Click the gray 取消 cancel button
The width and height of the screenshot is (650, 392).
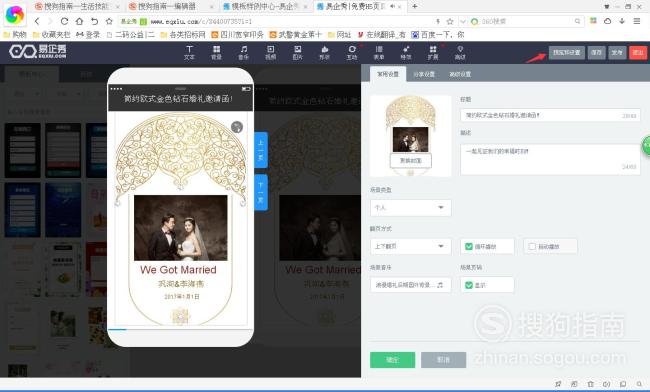pos(444,360)
